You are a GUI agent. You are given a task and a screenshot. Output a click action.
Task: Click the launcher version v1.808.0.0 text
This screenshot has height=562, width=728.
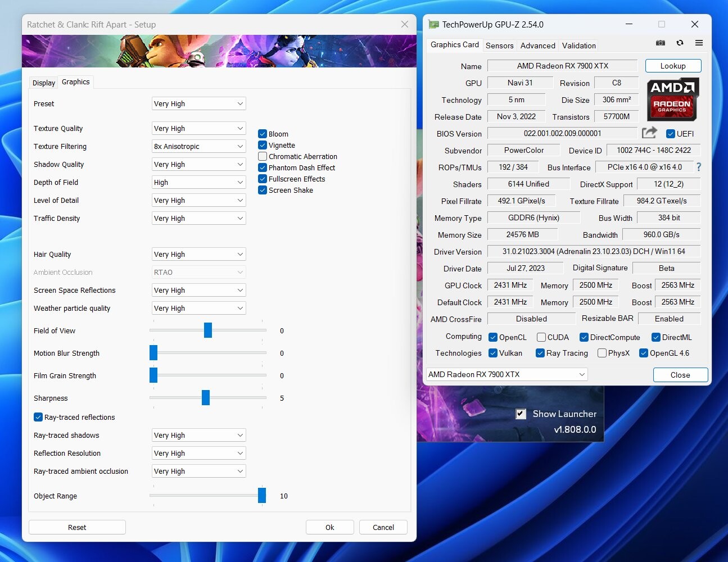tap(575, 430)
